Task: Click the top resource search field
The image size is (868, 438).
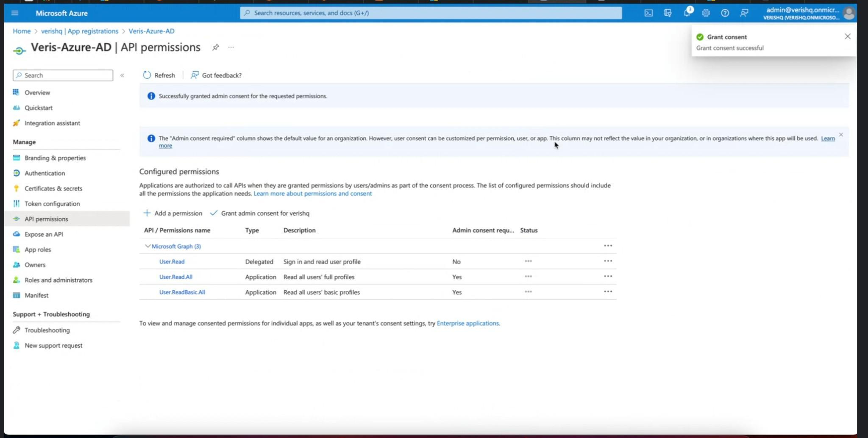Action: point(431,13)
